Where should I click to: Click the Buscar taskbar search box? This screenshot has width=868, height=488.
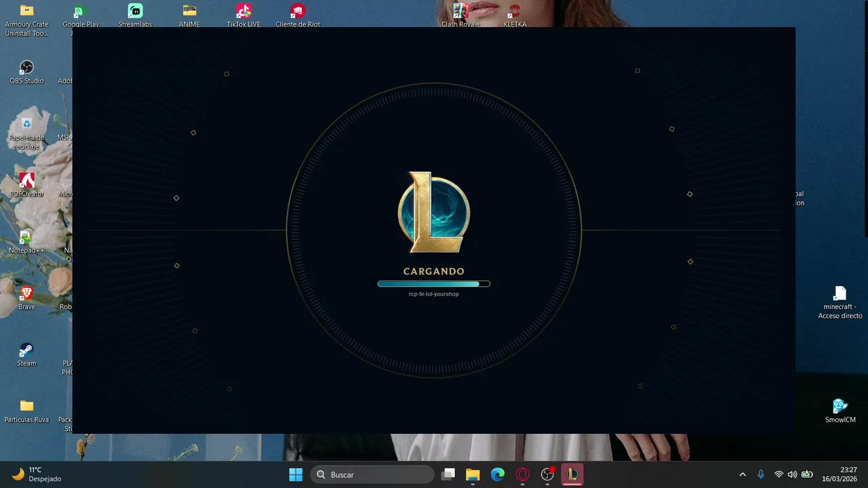pyautogui.click(x=372, y=474)
